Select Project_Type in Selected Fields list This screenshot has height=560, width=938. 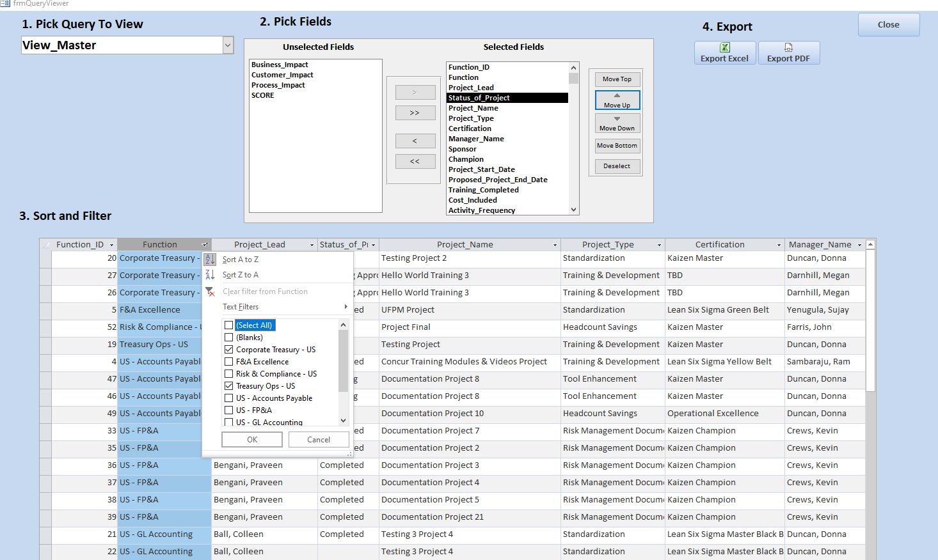click(471, 118)
